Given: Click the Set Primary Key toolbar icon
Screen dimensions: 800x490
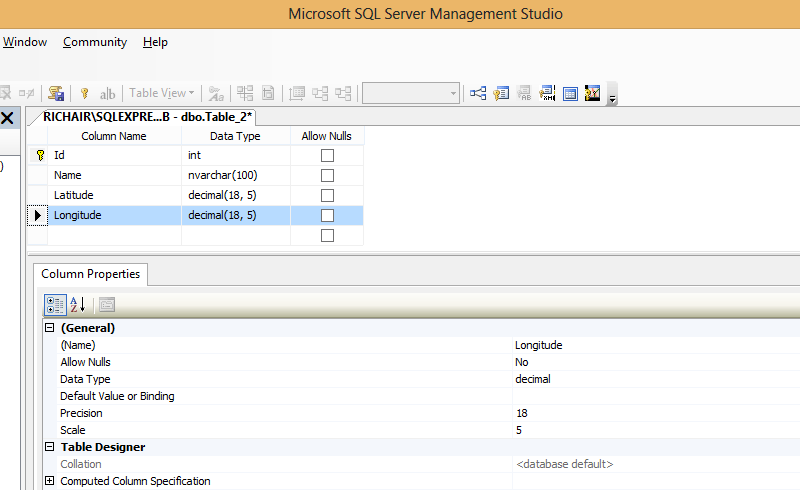Looking at the screenshot, I should [85, 93].
